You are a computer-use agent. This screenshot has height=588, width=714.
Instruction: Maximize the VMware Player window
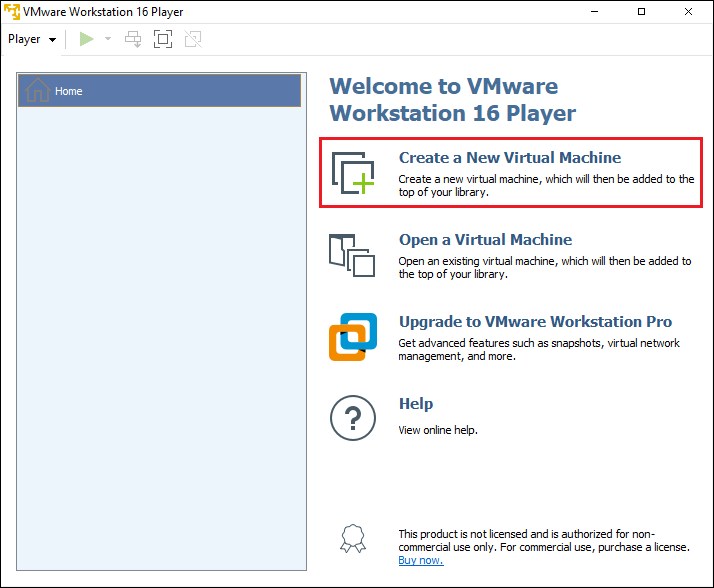click(641, 12)
